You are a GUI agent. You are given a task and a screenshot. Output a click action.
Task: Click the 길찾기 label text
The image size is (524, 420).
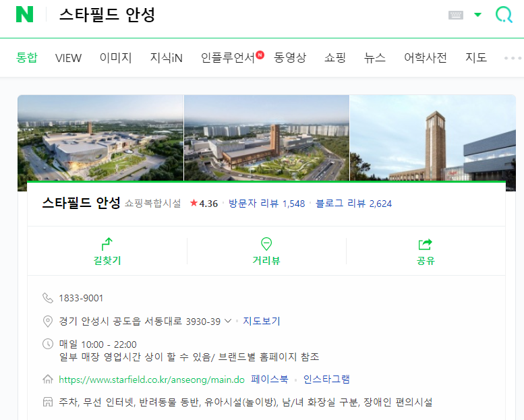[107, 260]
